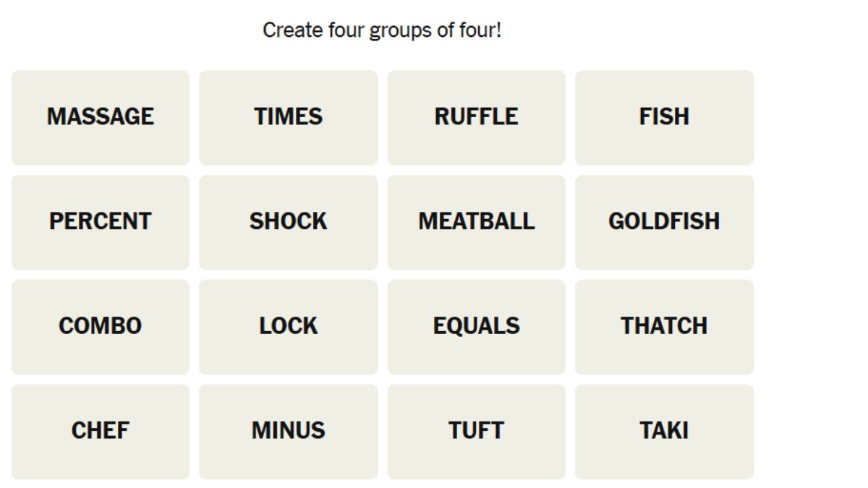Toggle selection of the word EQUALS
This screenshot has width=868, height=488.
(x=476, y=327)
